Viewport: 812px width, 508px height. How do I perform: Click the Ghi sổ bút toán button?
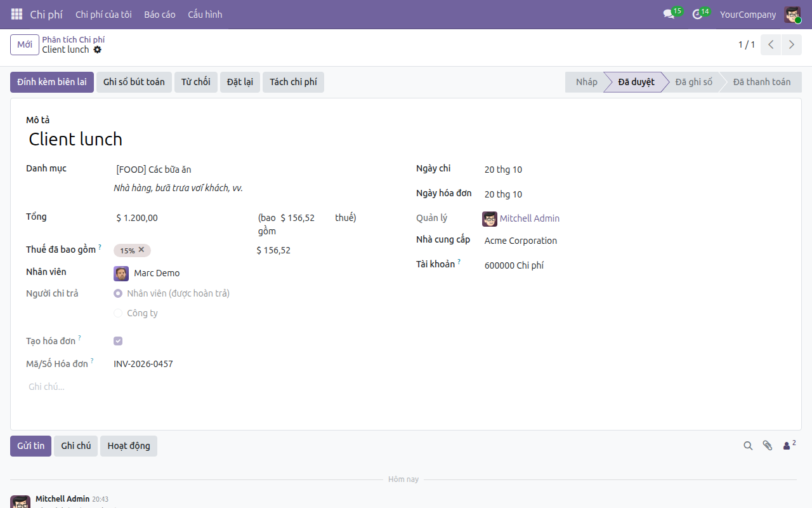click(x=134, y=82)
